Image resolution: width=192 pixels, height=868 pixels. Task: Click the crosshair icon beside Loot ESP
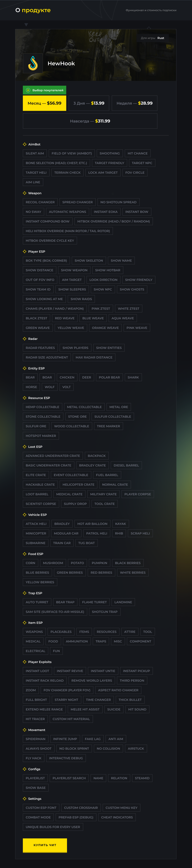pos(25,446)
